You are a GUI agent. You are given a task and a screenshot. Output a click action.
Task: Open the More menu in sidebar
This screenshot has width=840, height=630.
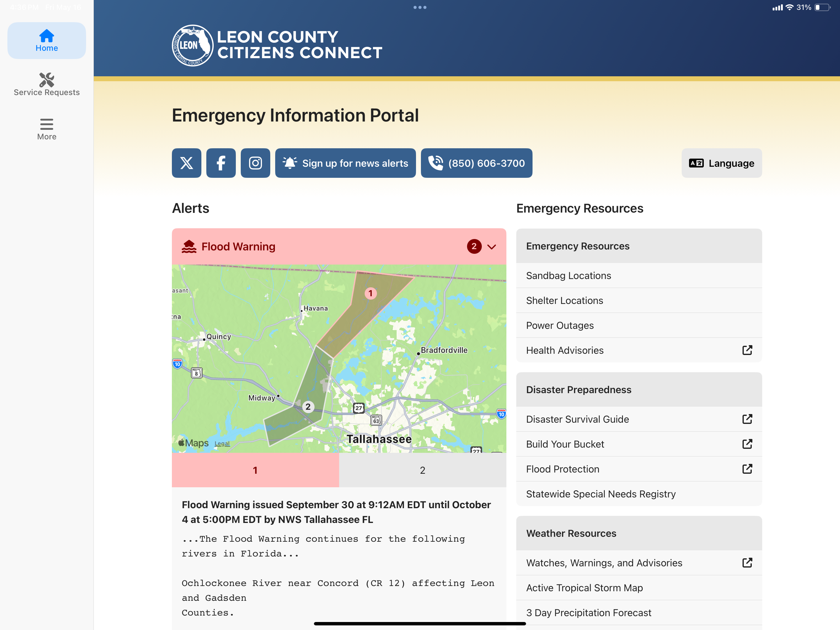47,129
